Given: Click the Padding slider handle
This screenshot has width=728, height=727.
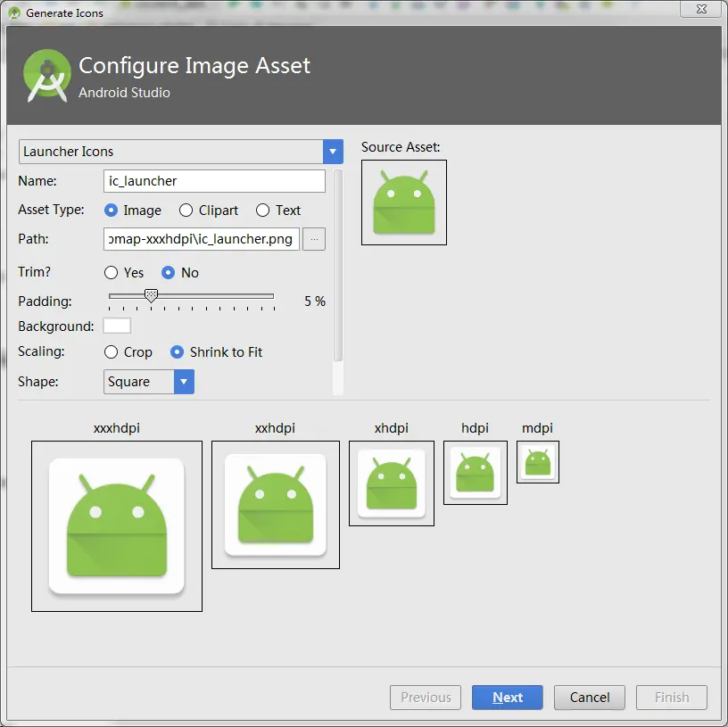Looking at the screenshot, I should [151, 296].
